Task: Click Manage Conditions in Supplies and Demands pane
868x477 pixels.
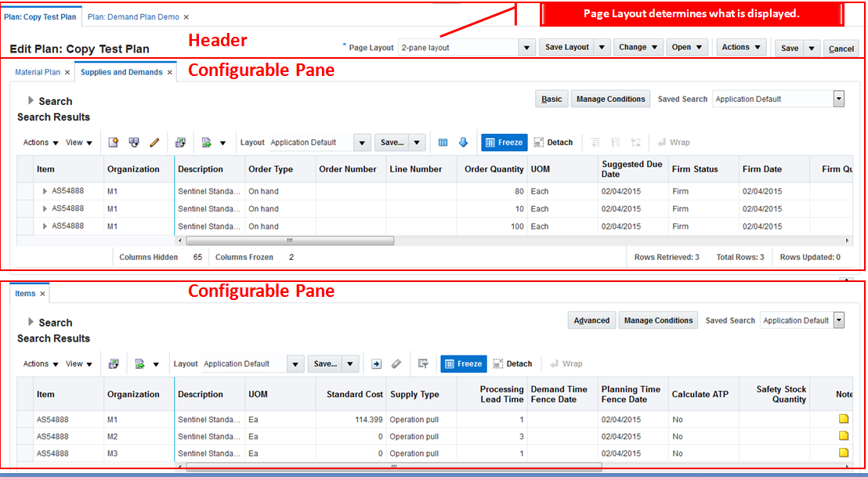Action: click(x=610, y=99)
